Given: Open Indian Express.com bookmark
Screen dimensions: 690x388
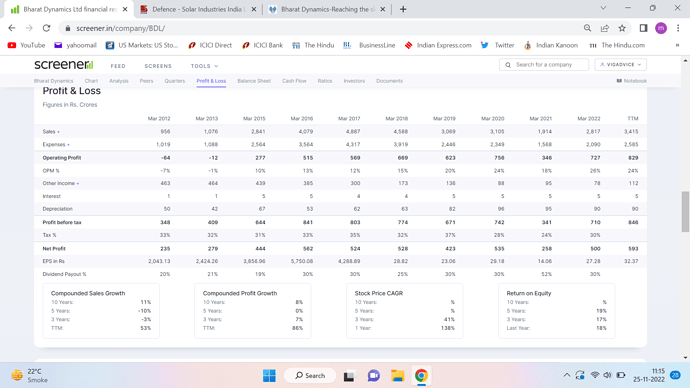Looking at the screenshot, I should (438, 45).
